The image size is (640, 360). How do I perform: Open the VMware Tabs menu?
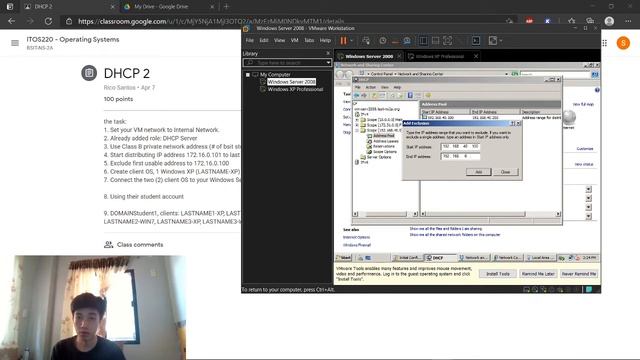[x=309, y=40]
